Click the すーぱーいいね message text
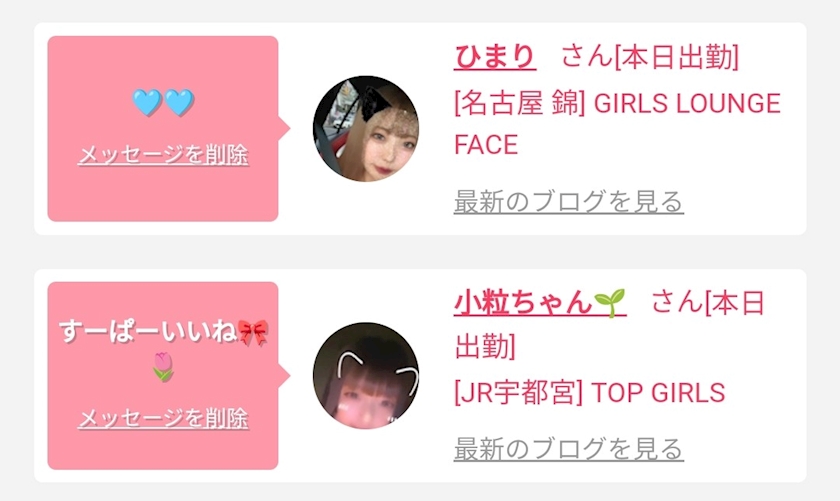 [x=148, y=332]
